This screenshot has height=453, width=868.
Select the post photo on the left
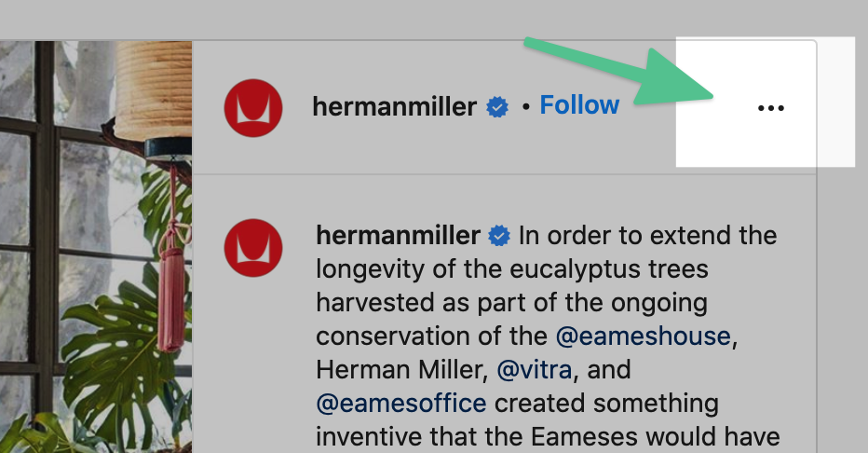pos(96,246)
